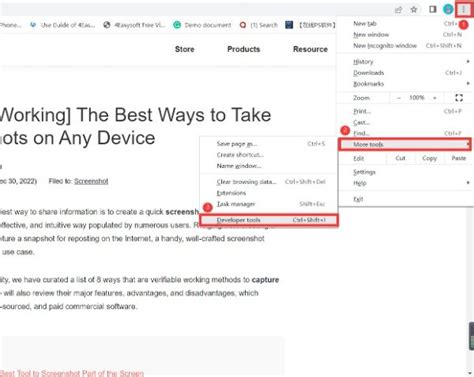Open Products in site navigation

point(244,49)
